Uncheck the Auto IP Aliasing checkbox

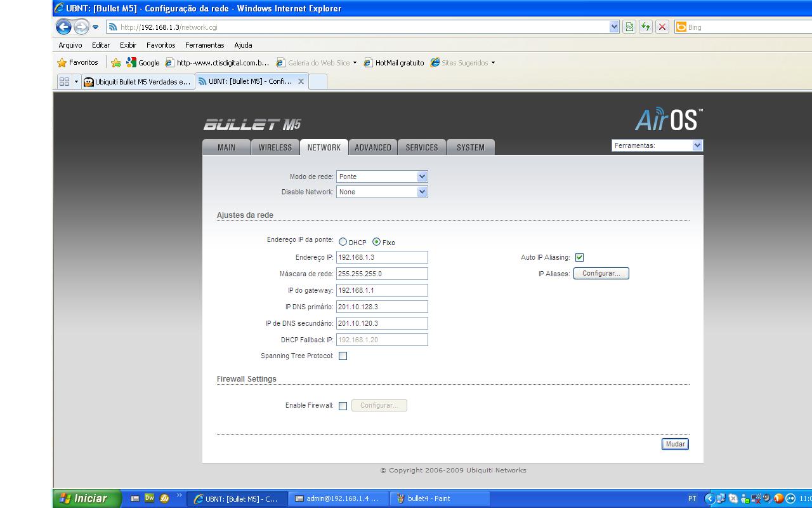click(579, 257)
